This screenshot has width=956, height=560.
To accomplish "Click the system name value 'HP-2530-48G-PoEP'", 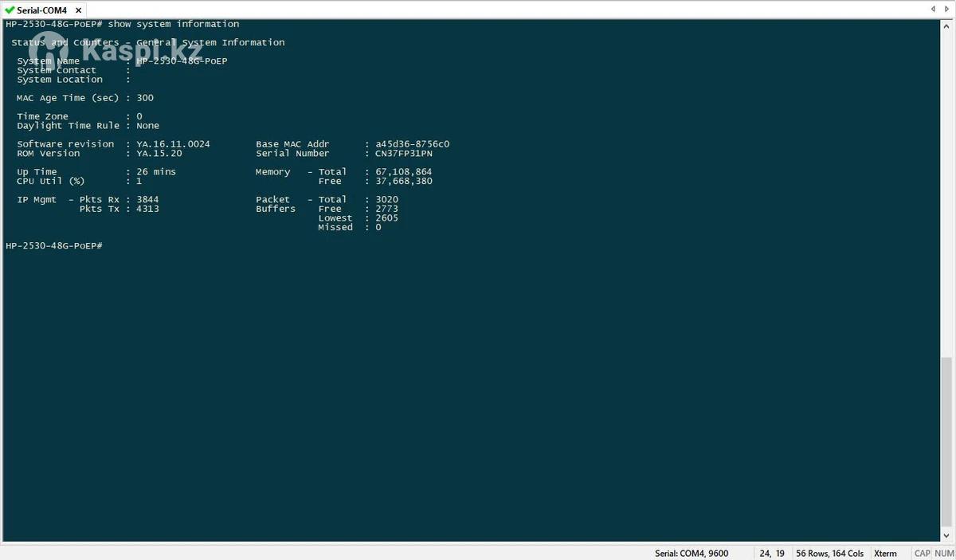I will (182, 61).
